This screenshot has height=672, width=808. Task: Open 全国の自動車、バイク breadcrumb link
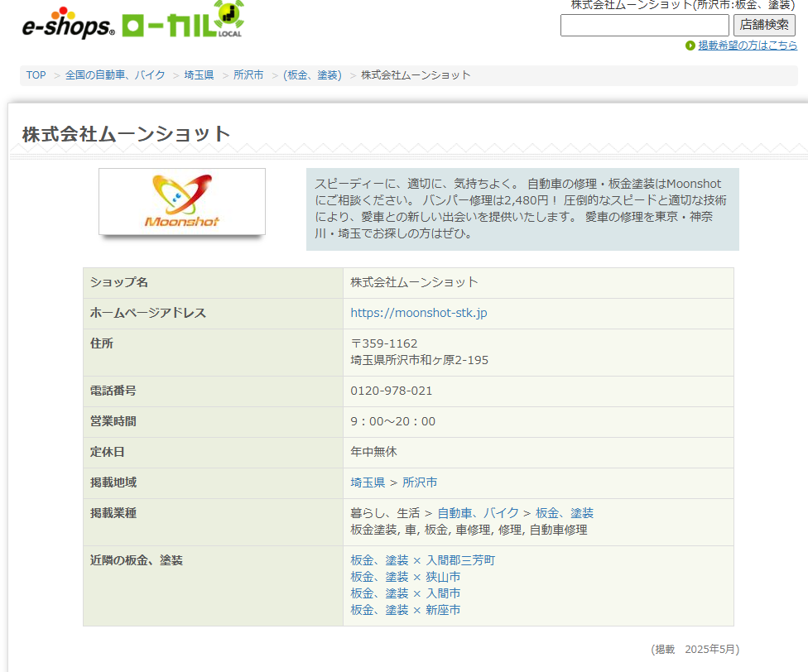coord(115,75)
